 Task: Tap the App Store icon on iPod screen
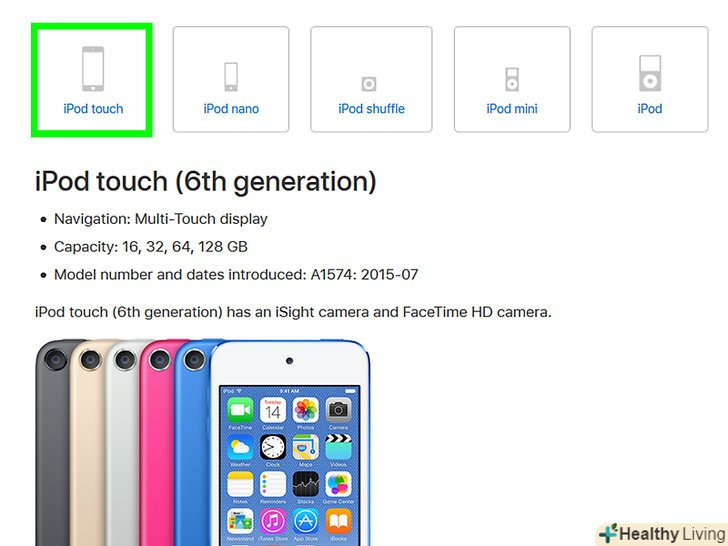click(306, 521)
